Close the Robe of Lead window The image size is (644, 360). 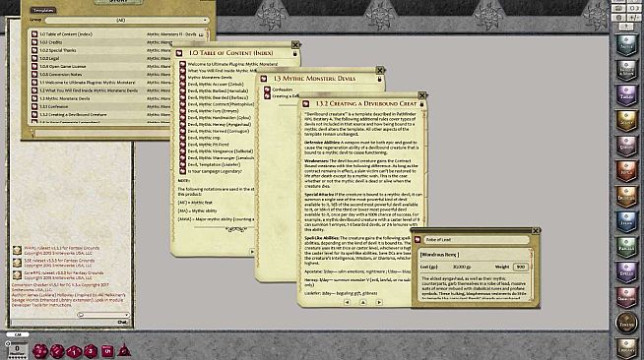[536, 231]
